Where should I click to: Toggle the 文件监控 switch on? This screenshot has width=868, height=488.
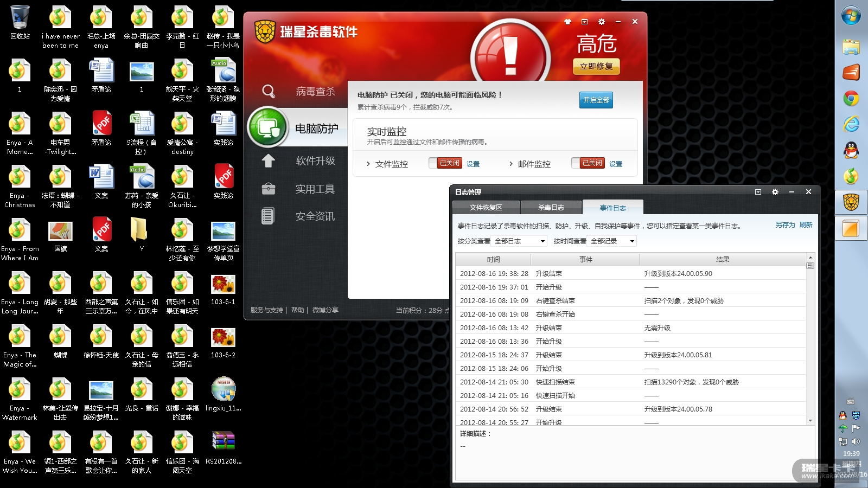coord(446,163)
